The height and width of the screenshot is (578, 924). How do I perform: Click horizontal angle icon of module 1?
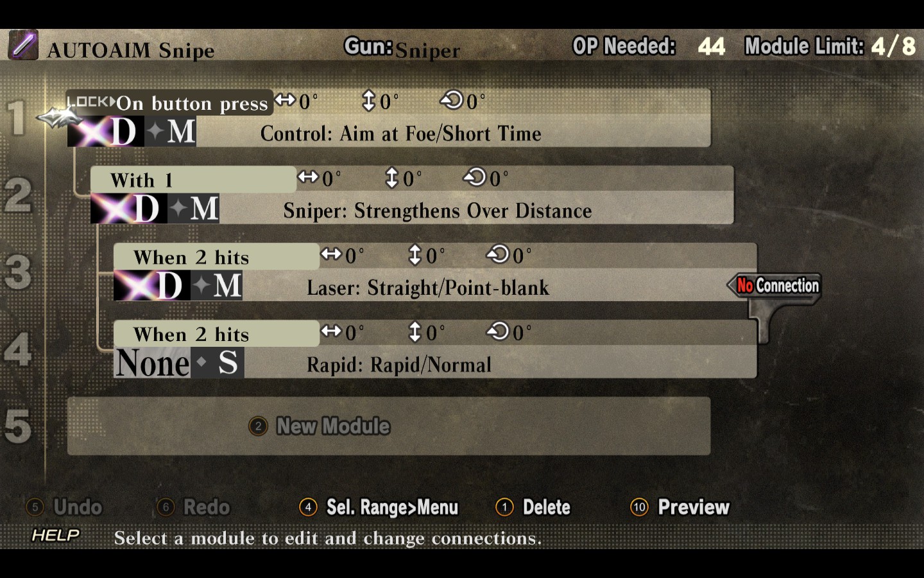pyautogui.click(x=286, y=100)
